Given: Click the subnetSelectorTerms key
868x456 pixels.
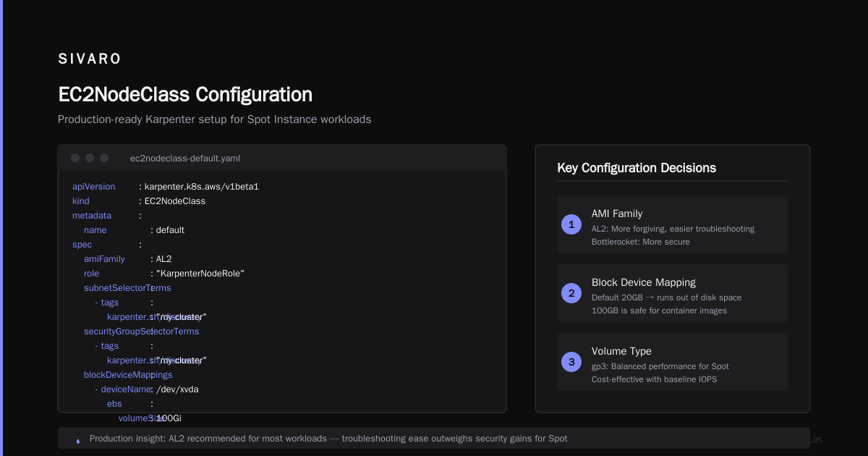Looking at the screenshot, I should [127, 288].
